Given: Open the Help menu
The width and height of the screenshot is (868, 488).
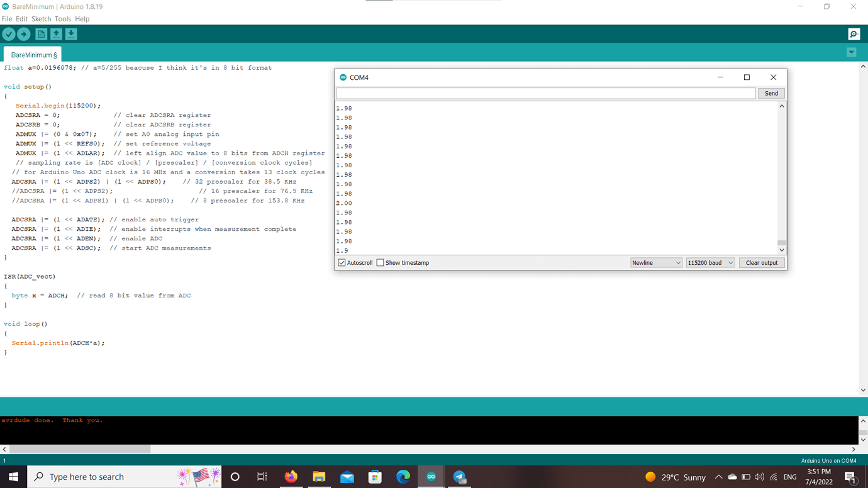Looking at the screenshot, I should [x=82, y=18].
